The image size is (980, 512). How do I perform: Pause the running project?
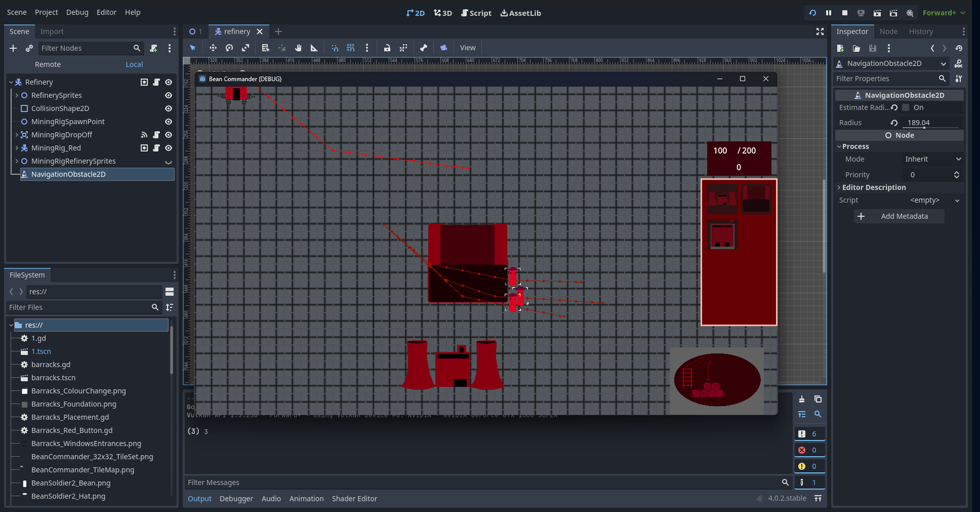(x=829, y=13)
